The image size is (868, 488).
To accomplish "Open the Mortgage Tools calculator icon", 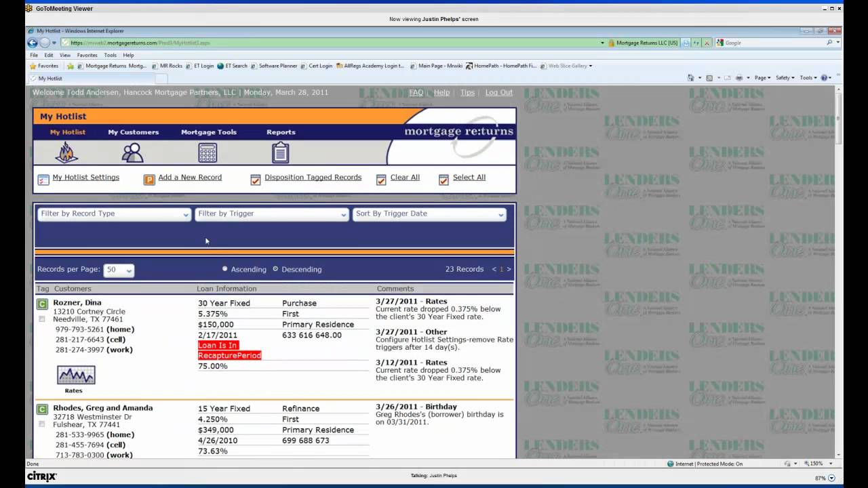I will (208, 152).
